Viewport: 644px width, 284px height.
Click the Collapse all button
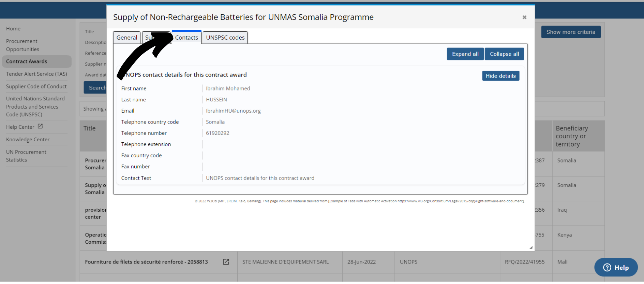[x=504, y=54]
